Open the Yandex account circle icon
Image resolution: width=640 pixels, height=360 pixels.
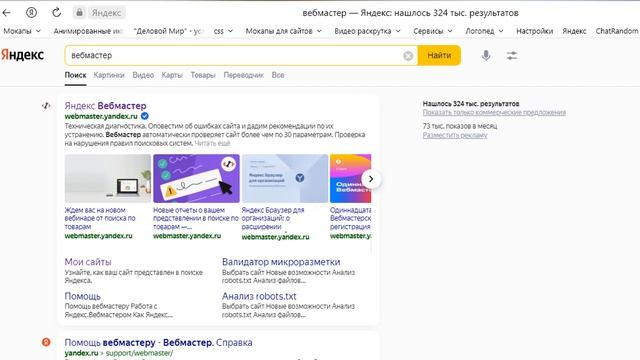click(31, 13)
